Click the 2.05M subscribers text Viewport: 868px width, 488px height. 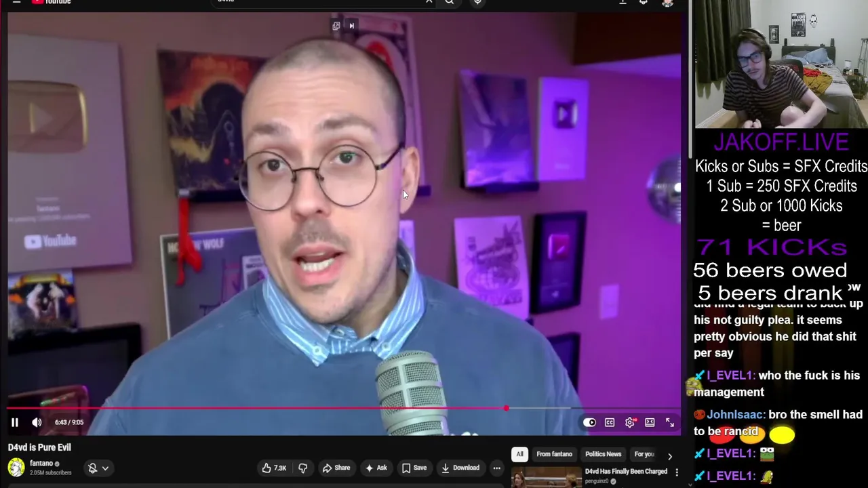(50, 472)
